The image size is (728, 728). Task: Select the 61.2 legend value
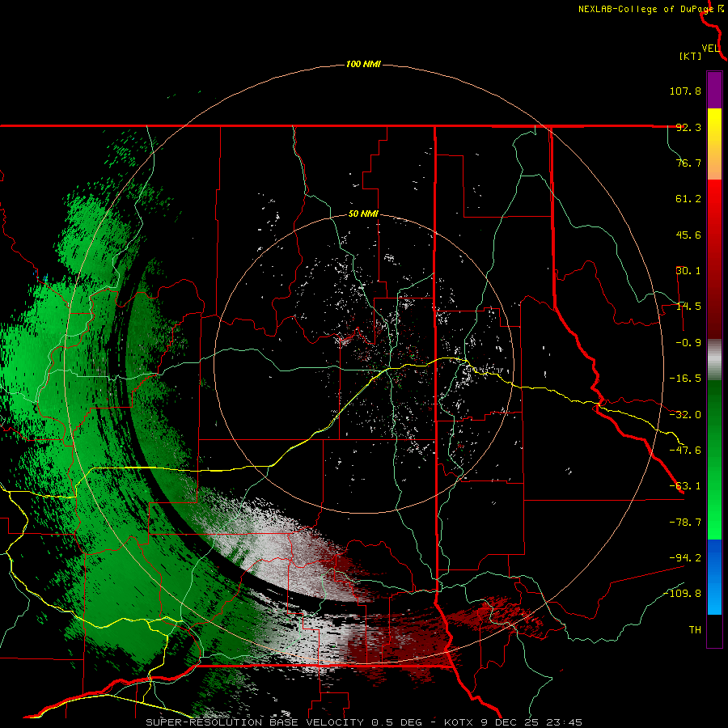click(688, 199)
